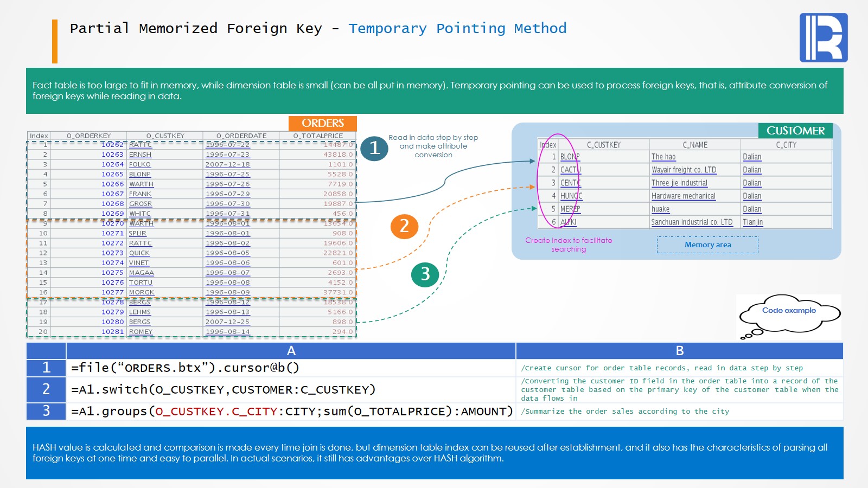This screenshot has width=868, height=488.
Task: Click the orange bar beside the slide title
Action: tap(55, 41)
